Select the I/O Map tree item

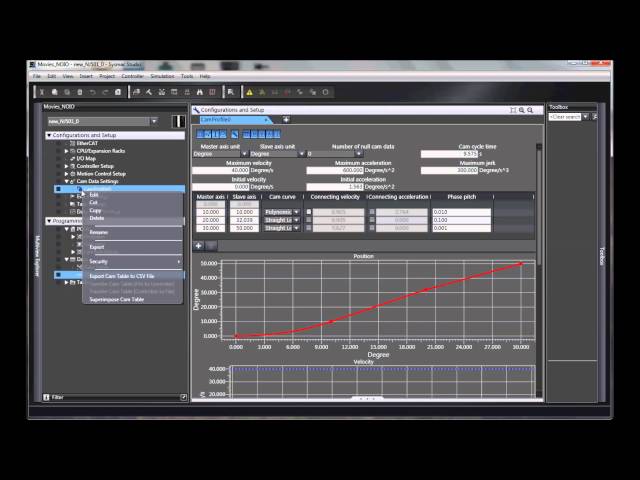coord(86,158)
